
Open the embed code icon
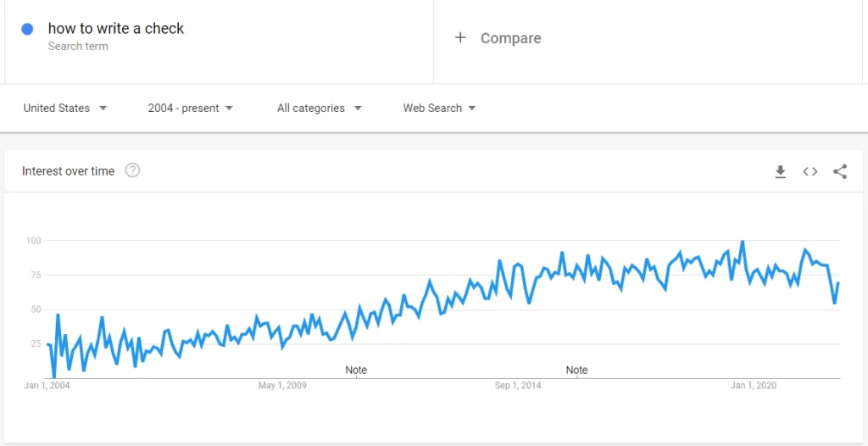(810, 172)
